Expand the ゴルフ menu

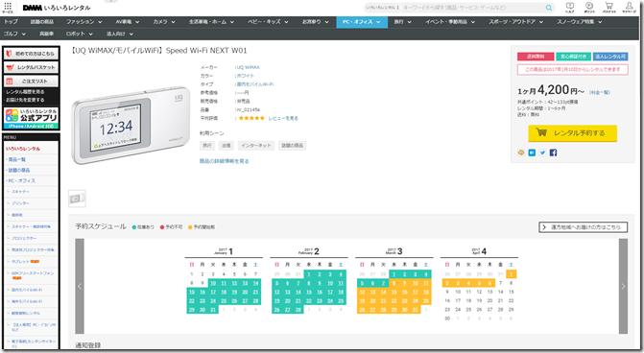14,34
